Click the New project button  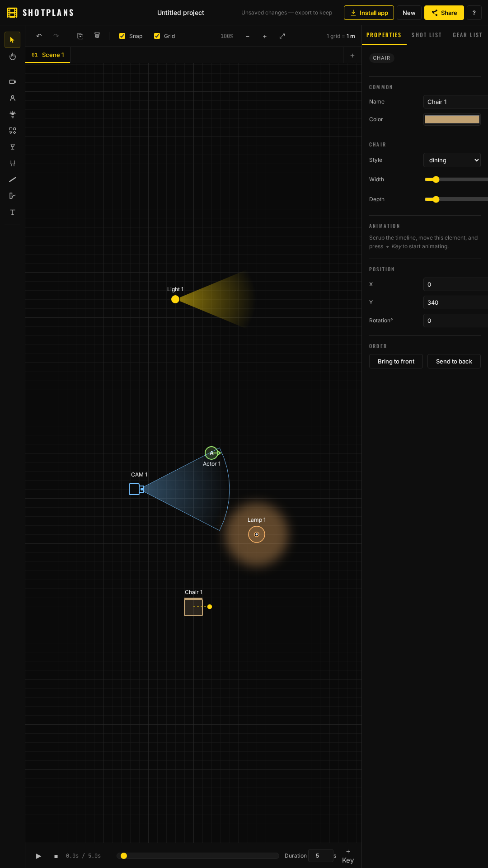pyautogui.click(x=409, y=13)
